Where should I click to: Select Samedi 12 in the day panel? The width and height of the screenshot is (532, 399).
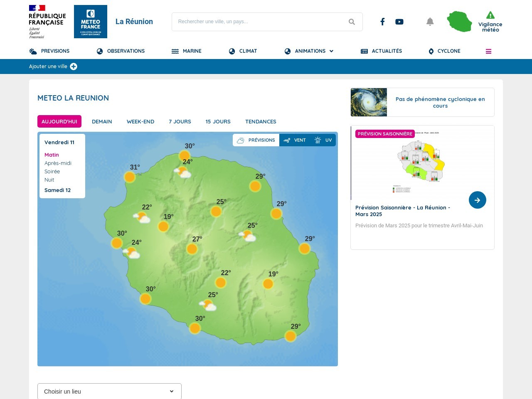pos(57,190)
